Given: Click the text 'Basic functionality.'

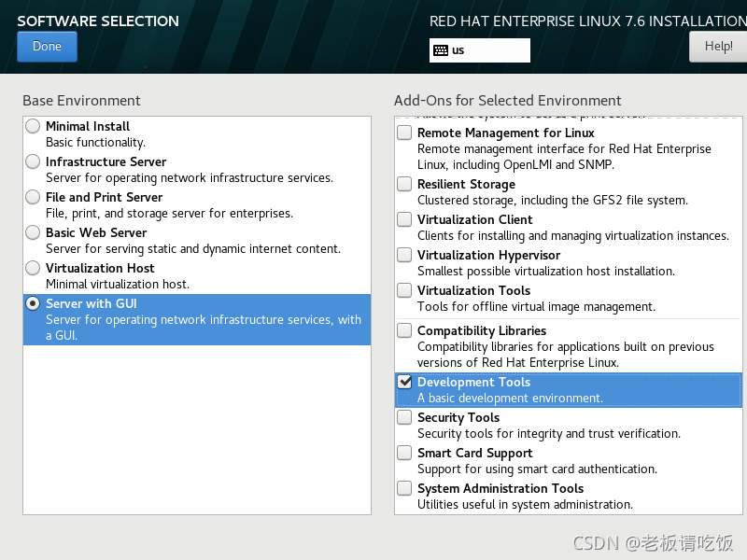Looking at the screenshot, I should click(x=96, y=143).
